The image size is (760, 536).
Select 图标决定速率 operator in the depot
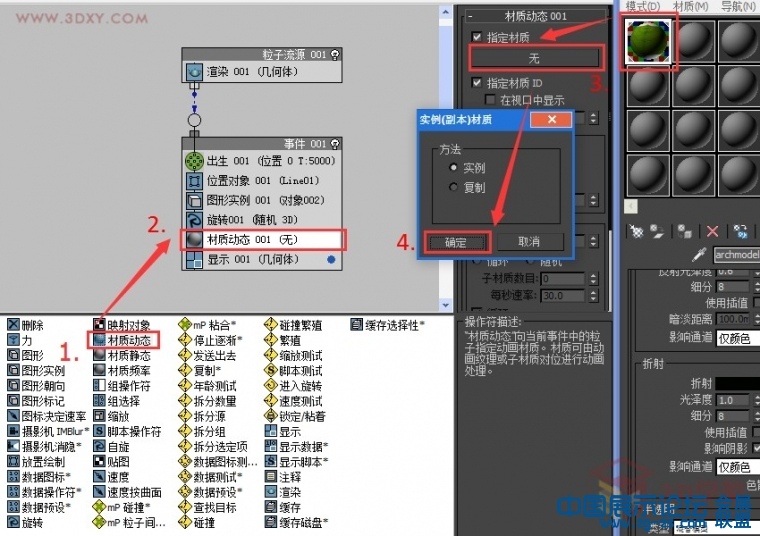(x=47, y=416)
